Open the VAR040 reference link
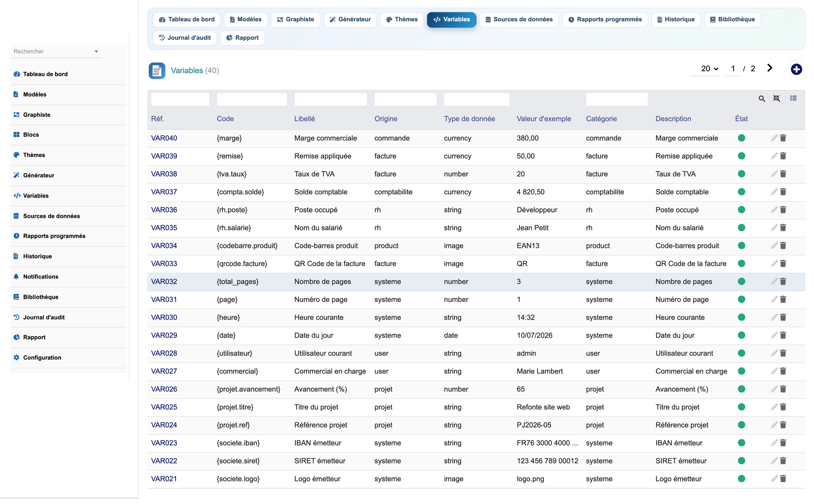The width and height of the screenshot is (814, 504). point(164,138)
